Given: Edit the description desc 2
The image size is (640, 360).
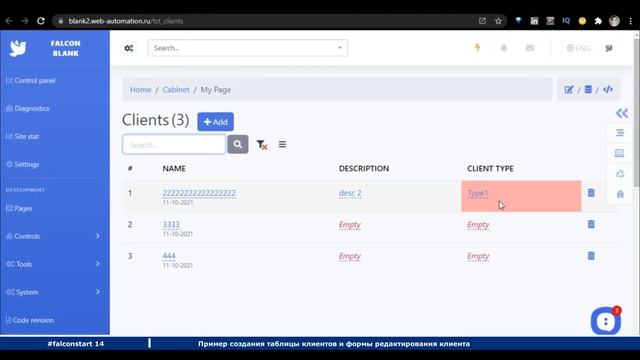Looking at the screenshot, I should pyautogui.click(x=350, y=193).
